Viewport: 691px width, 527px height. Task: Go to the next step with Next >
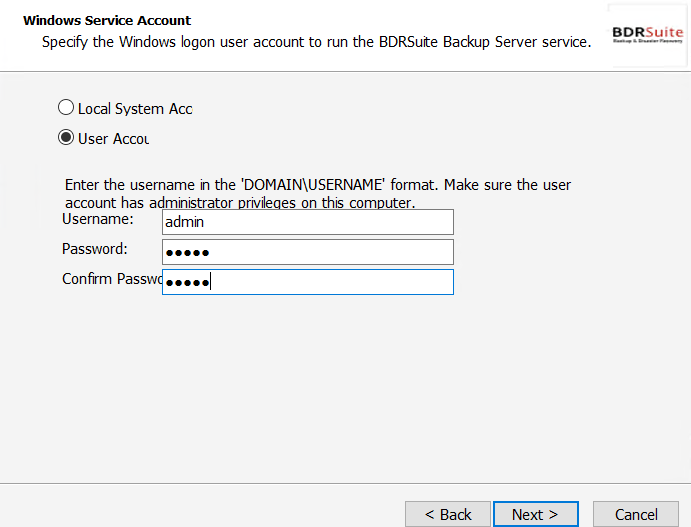point(535,514)
